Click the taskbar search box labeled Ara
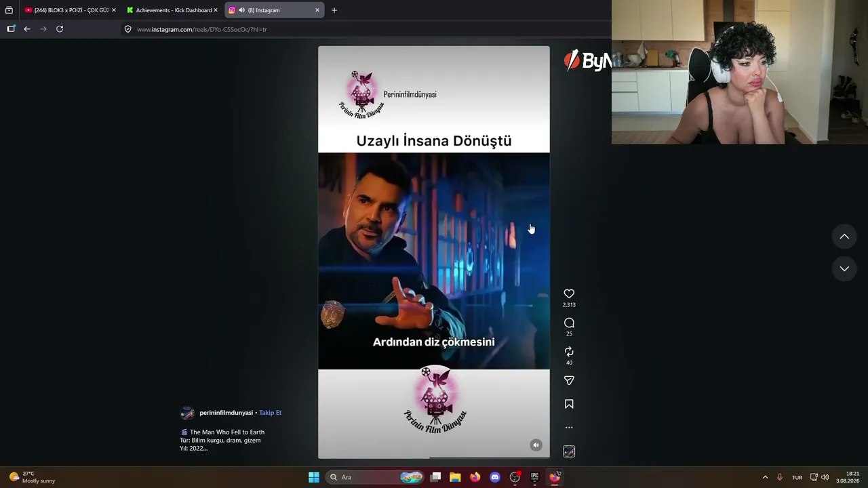This screenshot has width=868, height=488. (375, 477)
